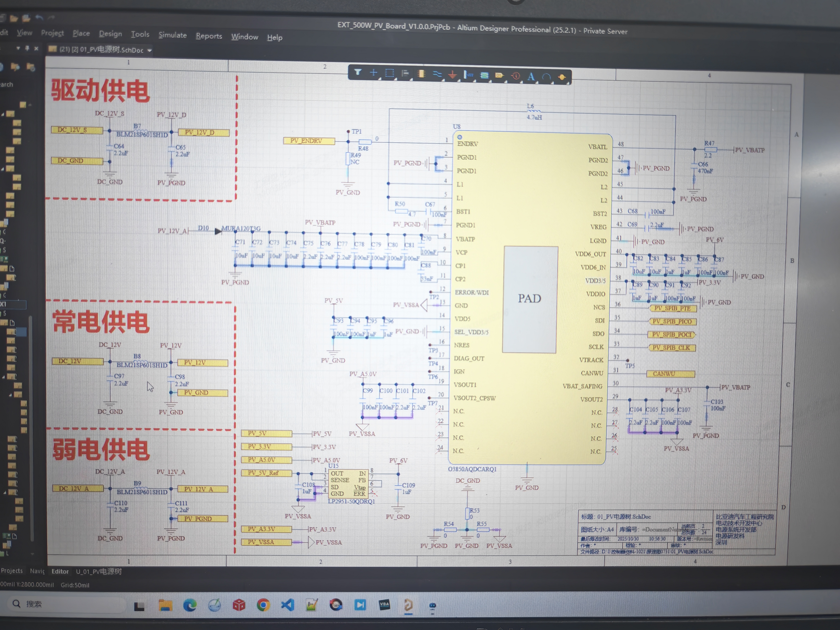Image resolution: width=840 pixels, height=630 pixels.
Task: Select the Place Port icon
Action: click(x=499, y=75)
